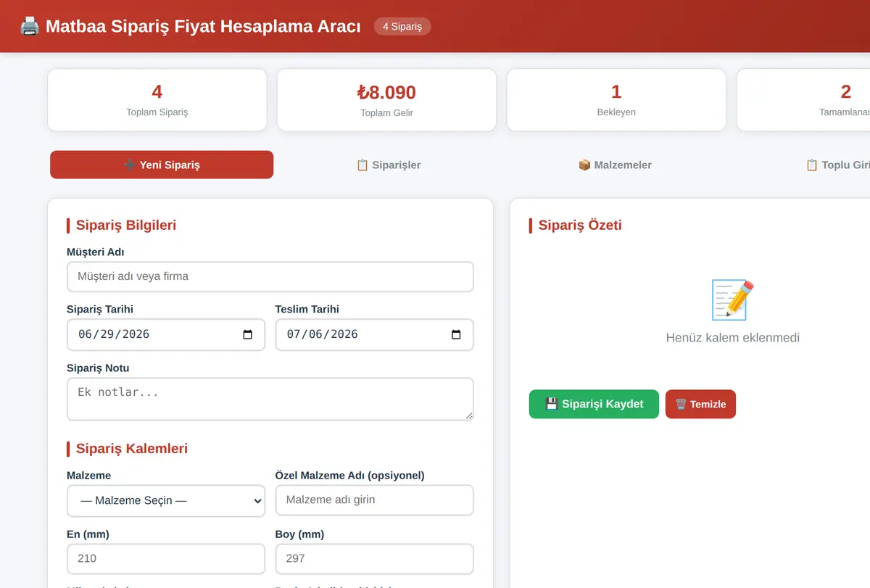Click the Tamamlanan stat card
Viewport: 870px width, 588px height.
(803, 100)
